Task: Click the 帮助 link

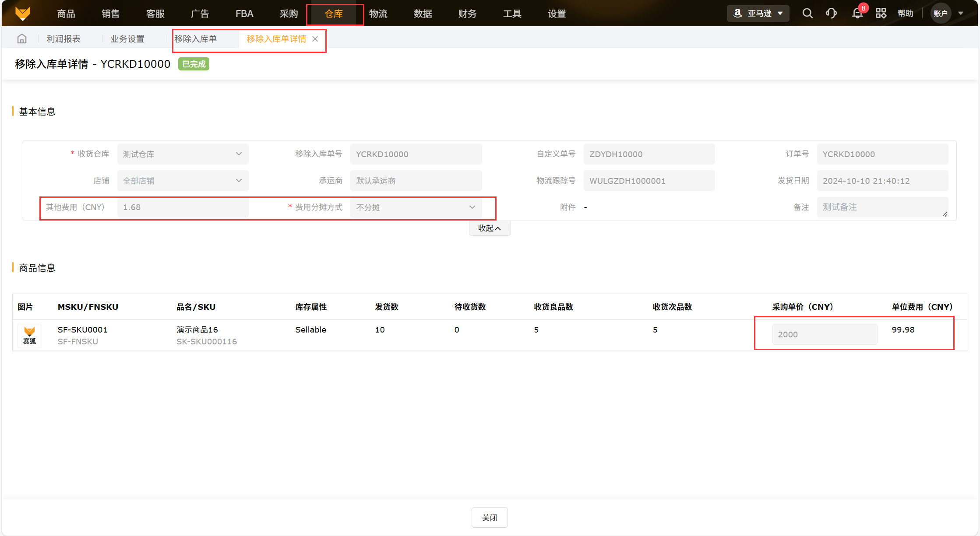Action: [905, 13]
